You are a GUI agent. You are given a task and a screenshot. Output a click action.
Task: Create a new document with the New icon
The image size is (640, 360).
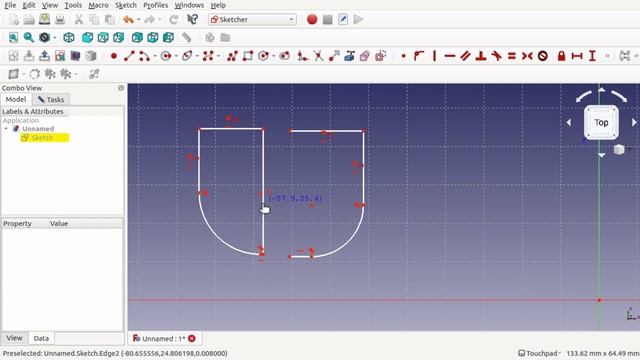tap(13, 19)
